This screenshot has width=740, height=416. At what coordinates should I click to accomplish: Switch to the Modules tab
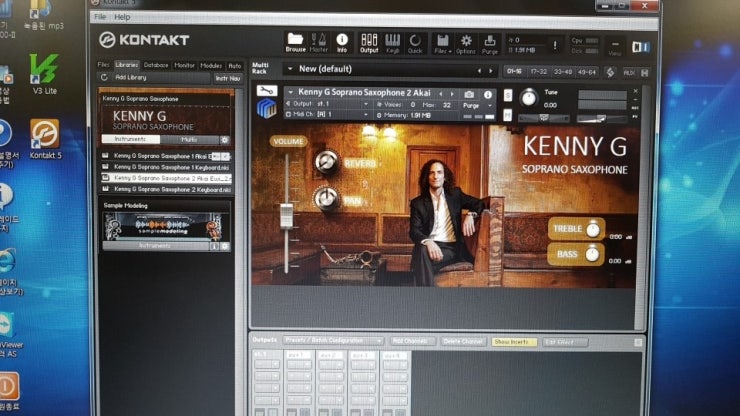211,66
